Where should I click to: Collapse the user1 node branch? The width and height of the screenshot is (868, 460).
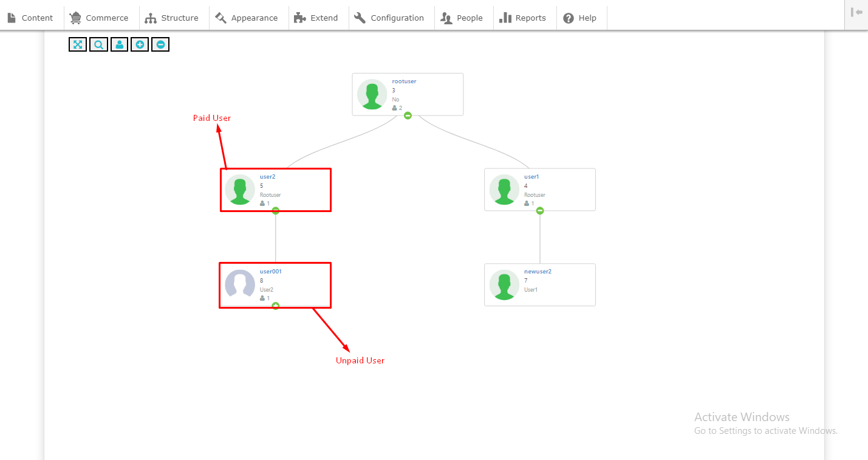tap(540, 211)
